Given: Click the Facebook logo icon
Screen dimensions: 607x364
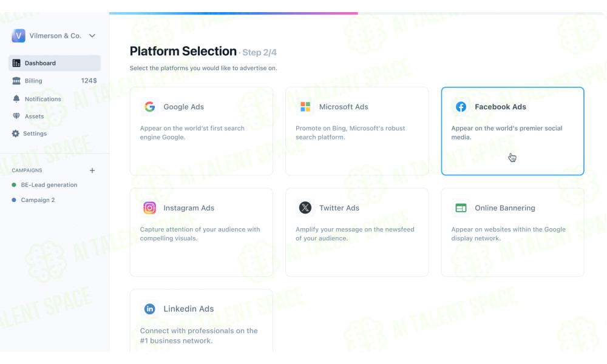Looking at the screenshot, I should point(461,107).
